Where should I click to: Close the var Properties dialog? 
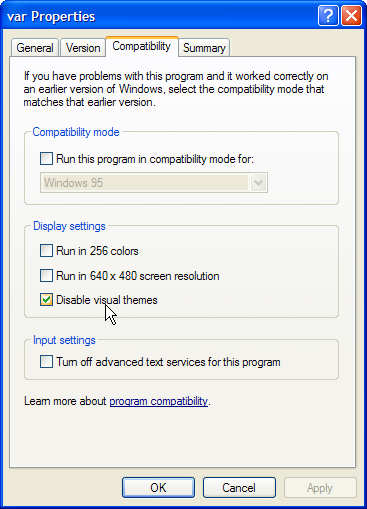point(351,15)
